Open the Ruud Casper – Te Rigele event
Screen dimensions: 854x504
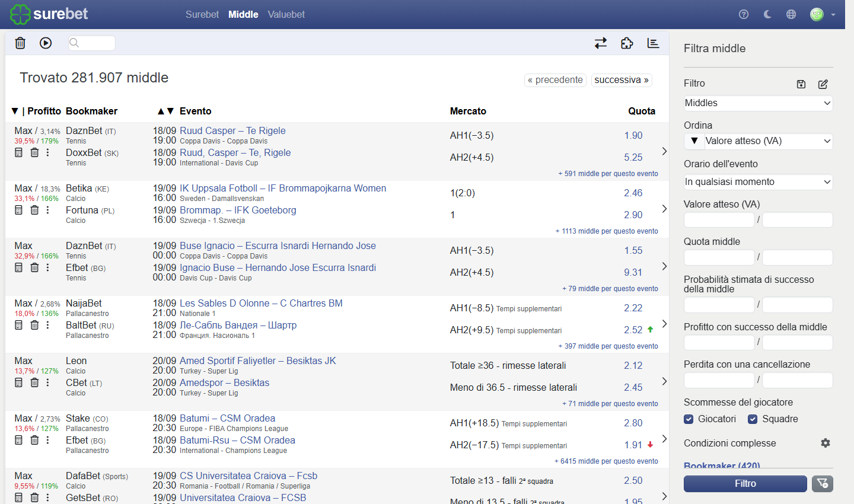[232, 130]
